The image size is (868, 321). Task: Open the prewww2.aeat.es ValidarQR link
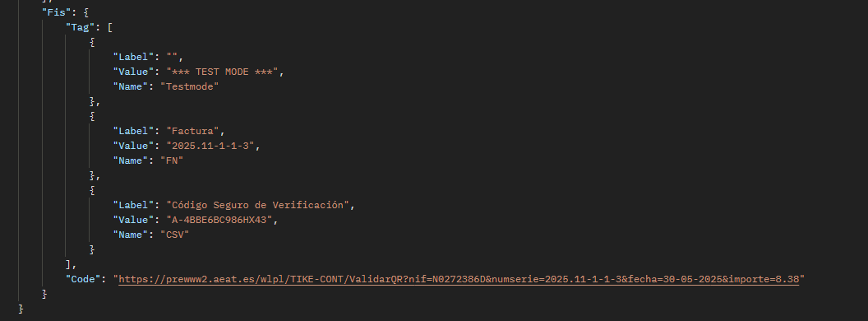coord(459,279)
